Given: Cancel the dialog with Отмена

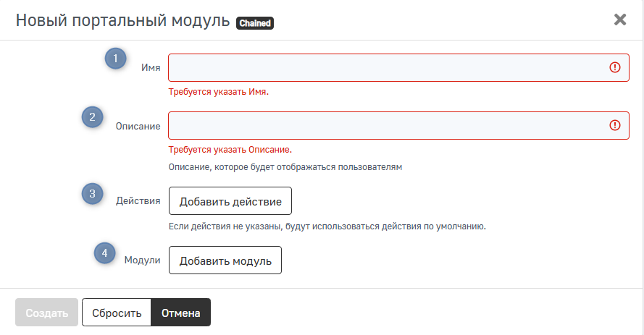Looking at the screenshot, I should pyautogui.click(x=180, y=313).
